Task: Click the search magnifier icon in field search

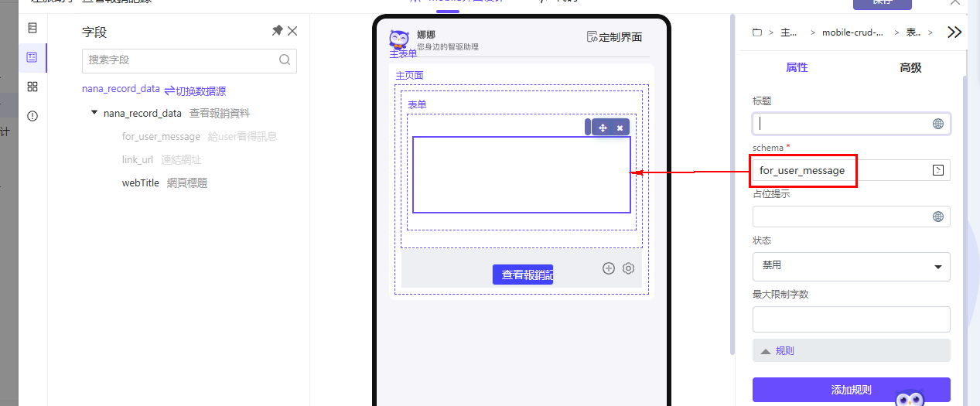Action: 285,60
